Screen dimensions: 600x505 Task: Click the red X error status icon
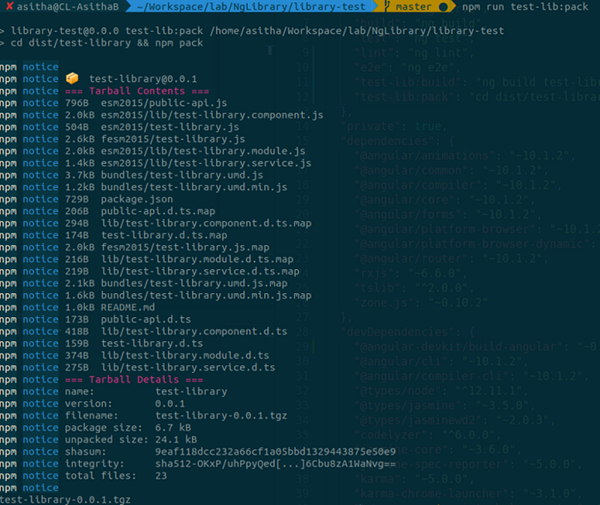[x=10, y=6]
